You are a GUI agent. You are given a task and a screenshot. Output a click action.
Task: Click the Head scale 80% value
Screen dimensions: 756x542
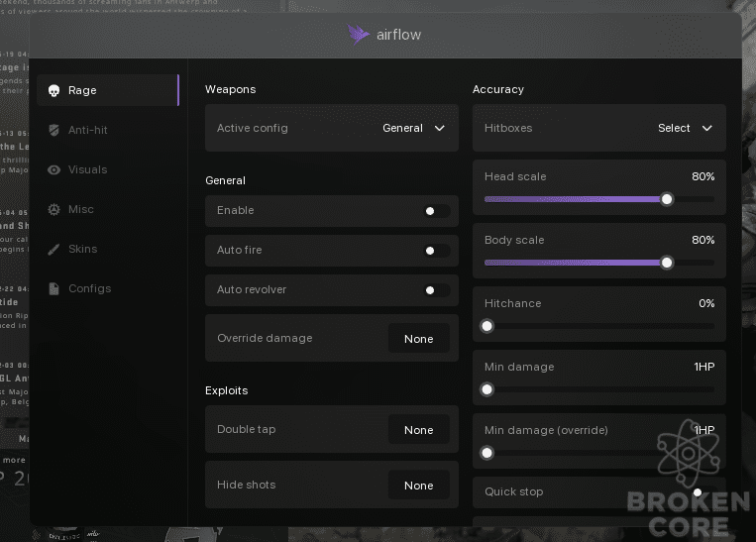702,176
